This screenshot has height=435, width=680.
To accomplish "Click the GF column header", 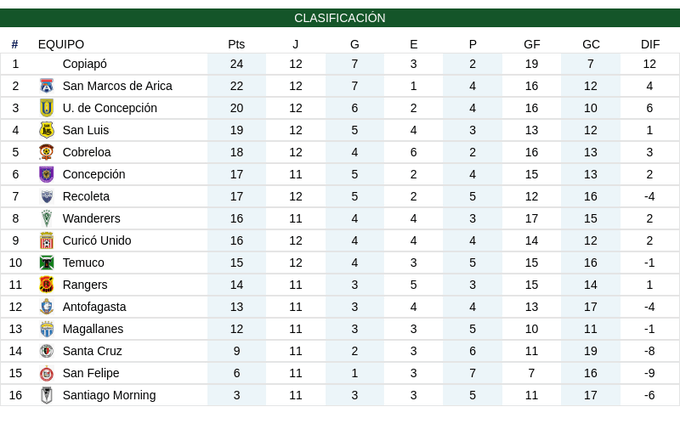I will point(532,44).
